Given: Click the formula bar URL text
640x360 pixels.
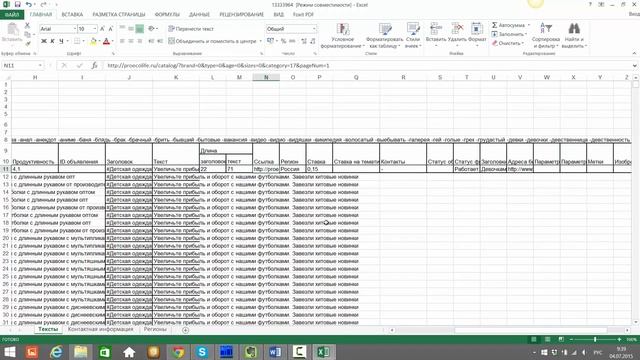Looking at the screenshot, I should pos(218,65).
